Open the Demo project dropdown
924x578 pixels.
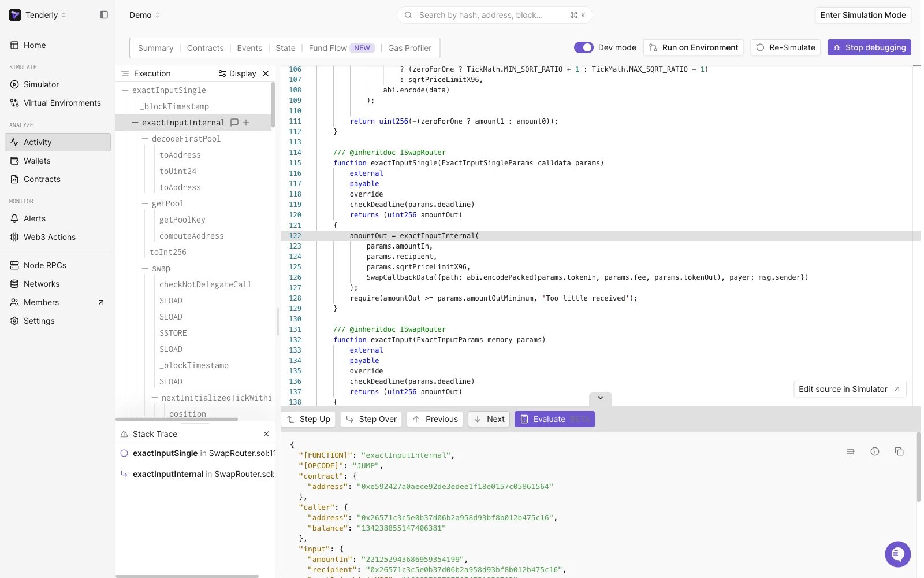(x=144, y=15)
